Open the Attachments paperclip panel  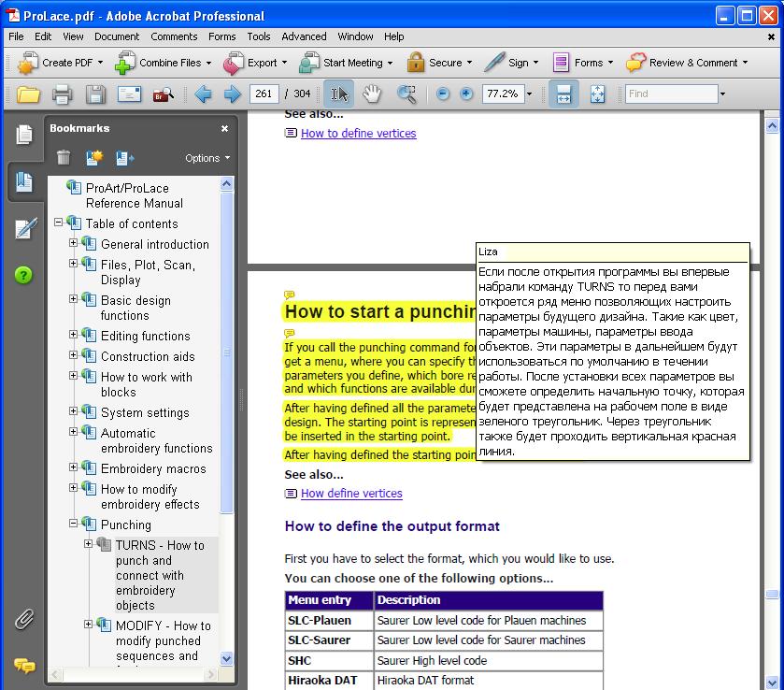[x=24, y=619]
